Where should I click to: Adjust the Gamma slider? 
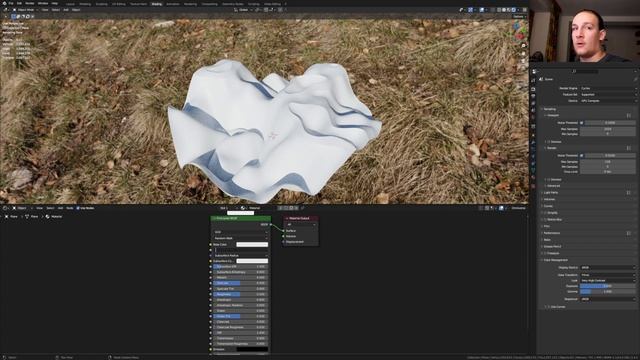[608, 291]
